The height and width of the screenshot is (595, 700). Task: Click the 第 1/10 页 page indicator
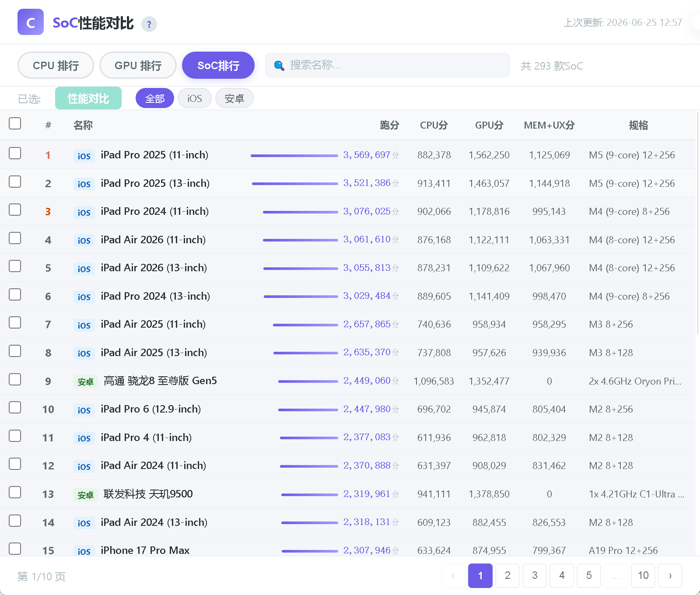click(42, 577)
